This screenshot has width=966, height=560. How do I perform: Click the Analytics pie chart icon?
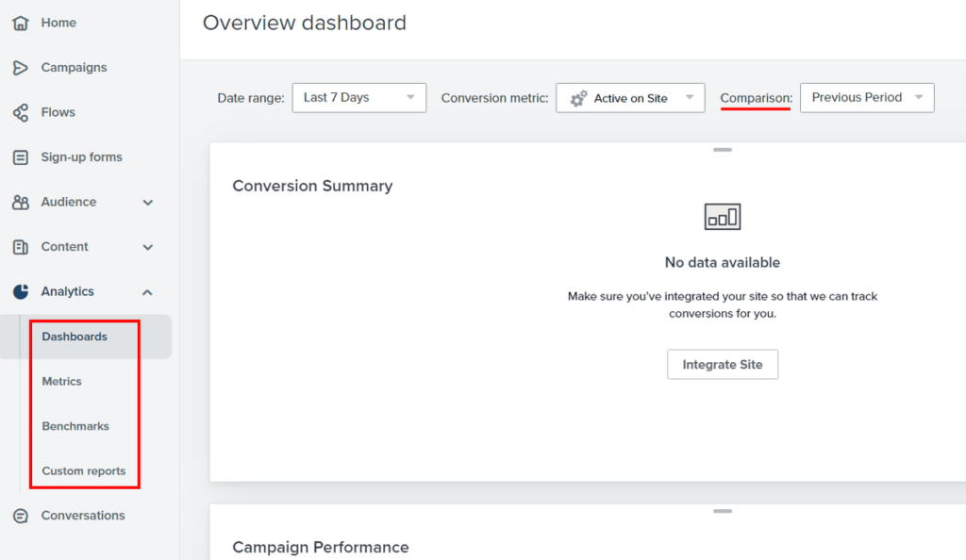pos(20,291)
